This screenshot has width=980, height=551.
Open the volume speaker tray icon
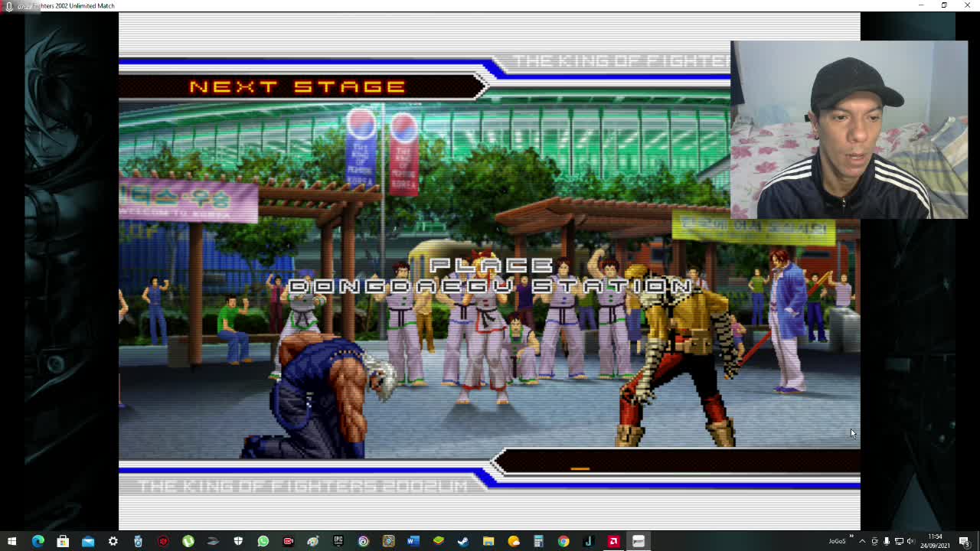(911, 541)
